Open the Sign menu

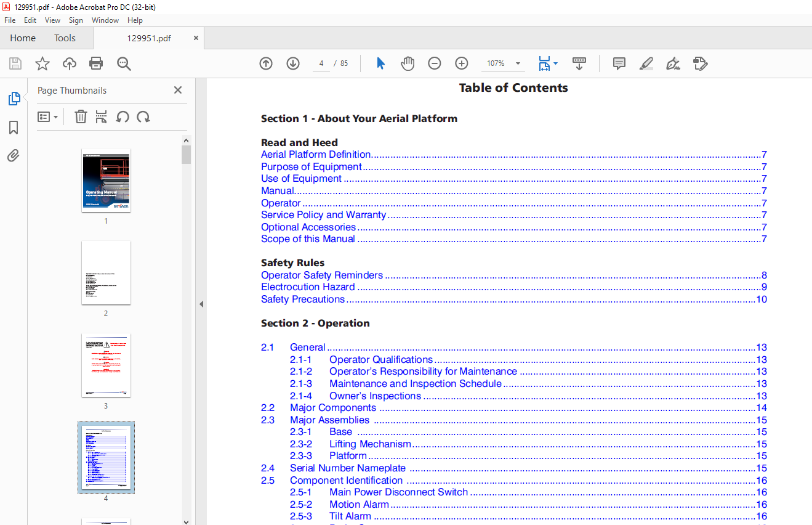[x=76, y=20]
